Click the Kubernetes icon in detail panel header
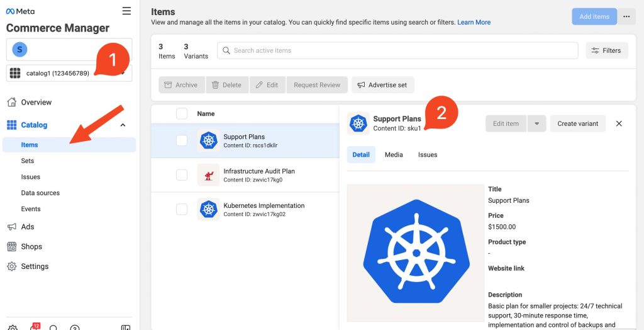The image size is (644, 330). (x=358, y=123)
